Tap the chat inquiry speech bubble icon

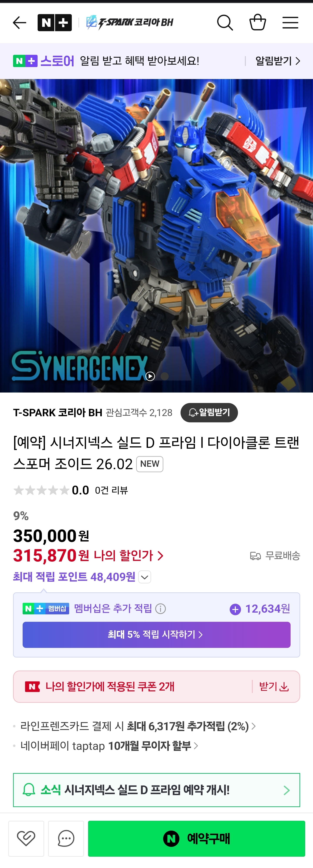[66, 838]
